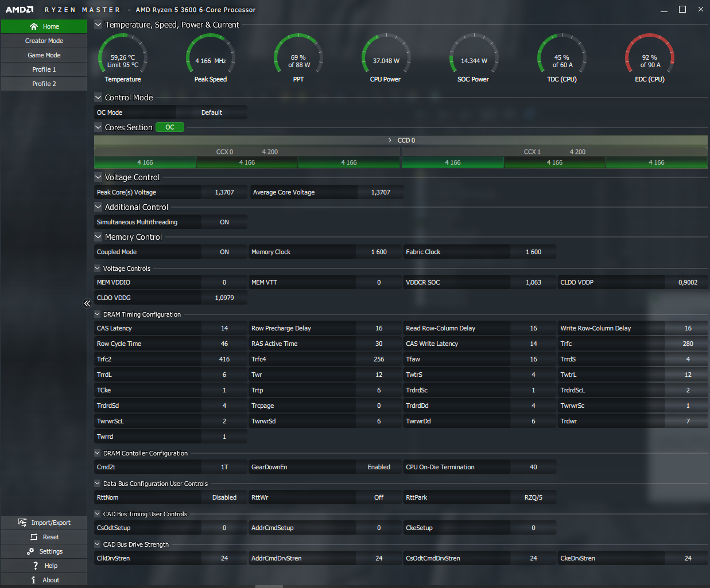Collapse DRAM Timing Configuration subsection
710x588 pixels.
click(98, 314)
